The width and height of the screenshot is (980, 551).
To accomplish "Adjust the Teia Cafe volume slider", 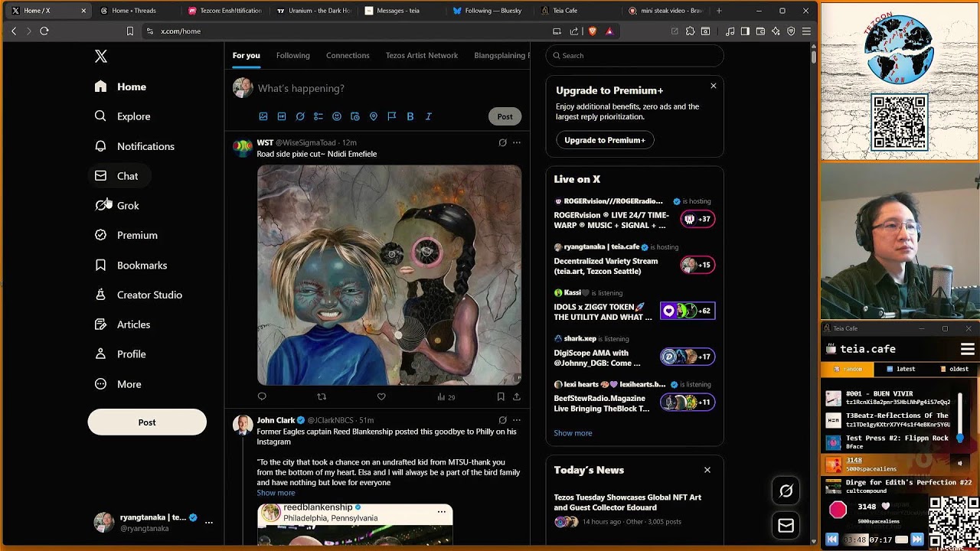I will coord(960,417).
